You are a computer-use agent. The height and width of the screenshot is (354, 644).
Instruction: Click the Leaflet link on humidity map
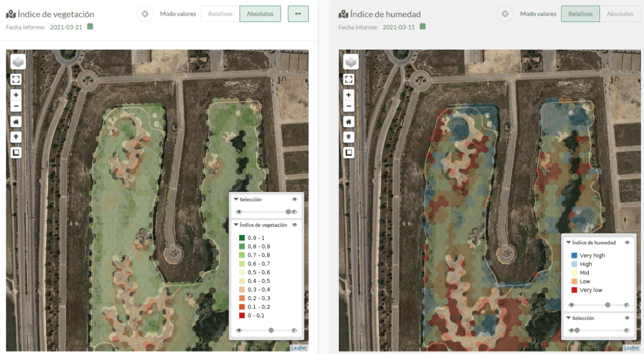(x=631, y=348)
